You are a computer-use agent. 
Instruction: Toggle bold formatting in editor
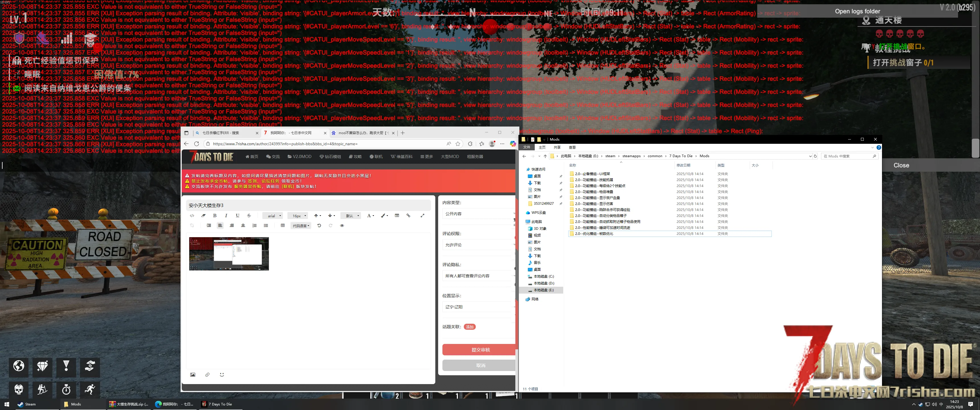215,216
